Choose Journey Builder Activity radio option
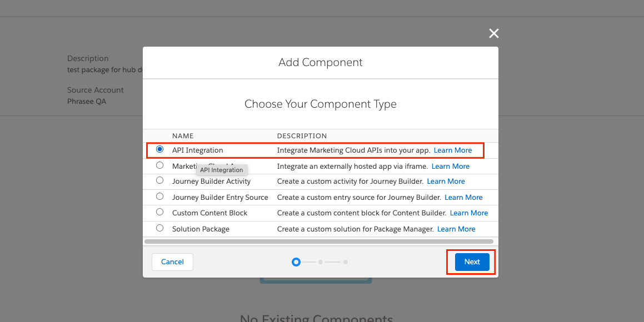The height and width of the screenshot is (322, 644). 160,180
